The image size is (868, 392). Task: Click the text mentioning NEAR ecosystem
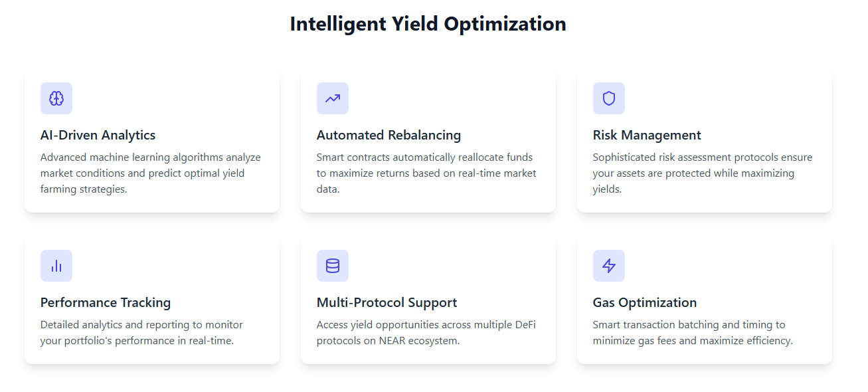(x=426, y=332)
